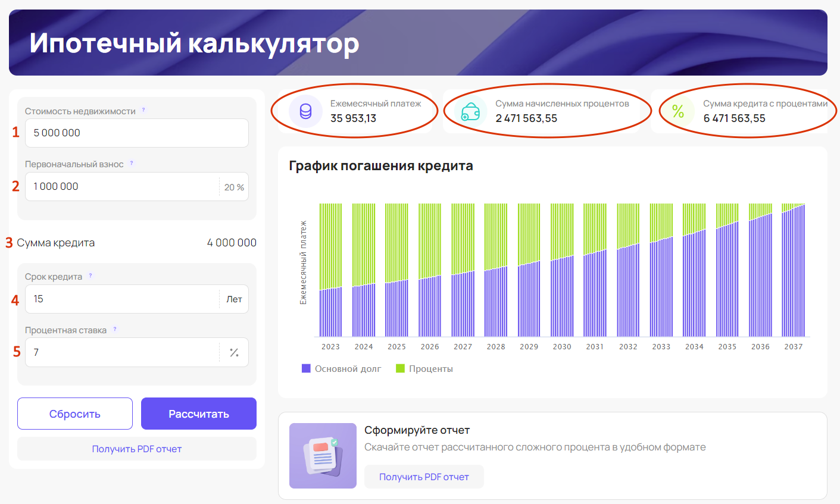Toggle Основной долг series in chart legend
The image size is (840, 504).
[x=342, y=369]
